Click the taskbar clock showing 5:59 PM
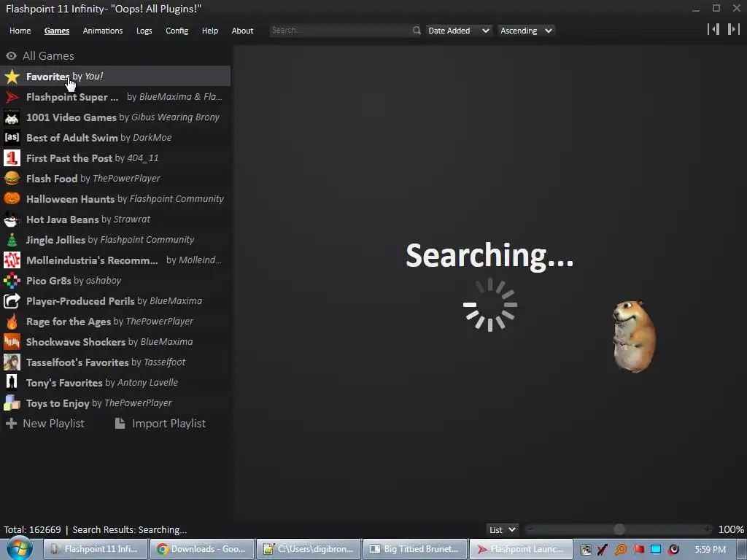Screen dimensions: 747x560 pos(710,550)
